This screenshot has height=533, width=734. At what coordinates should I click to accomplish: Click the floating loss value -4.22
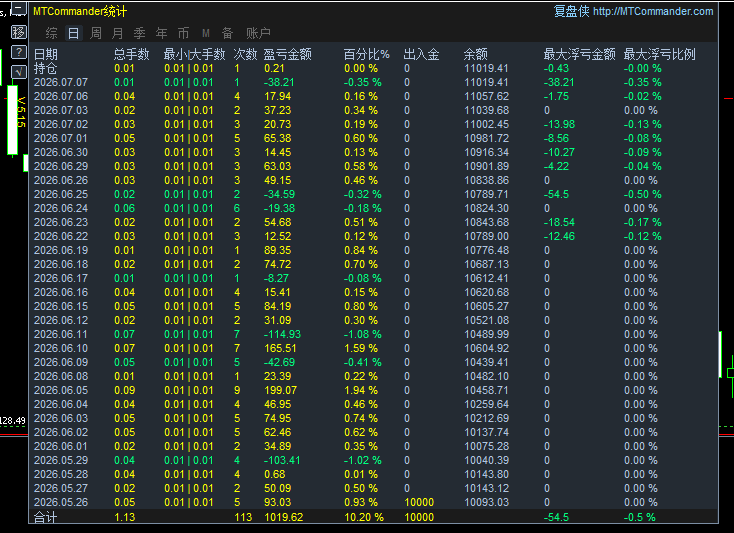[x=556, y=166]
